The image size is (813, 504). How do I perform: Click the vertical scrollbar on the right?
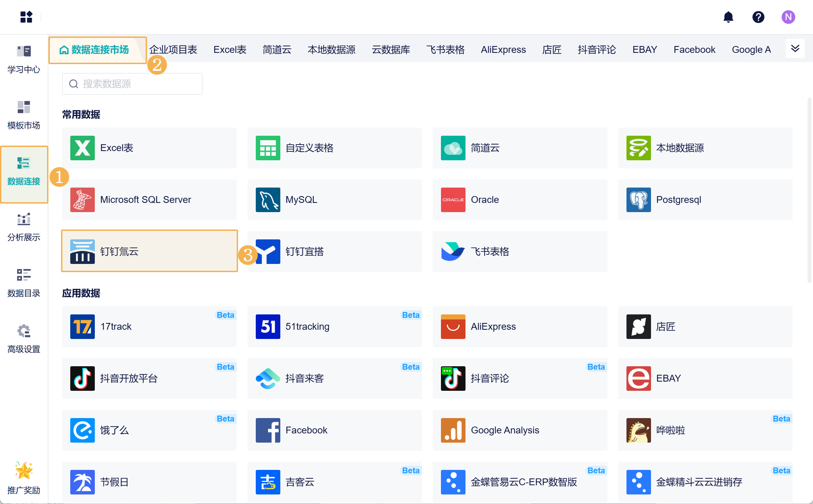coord(809,191)
